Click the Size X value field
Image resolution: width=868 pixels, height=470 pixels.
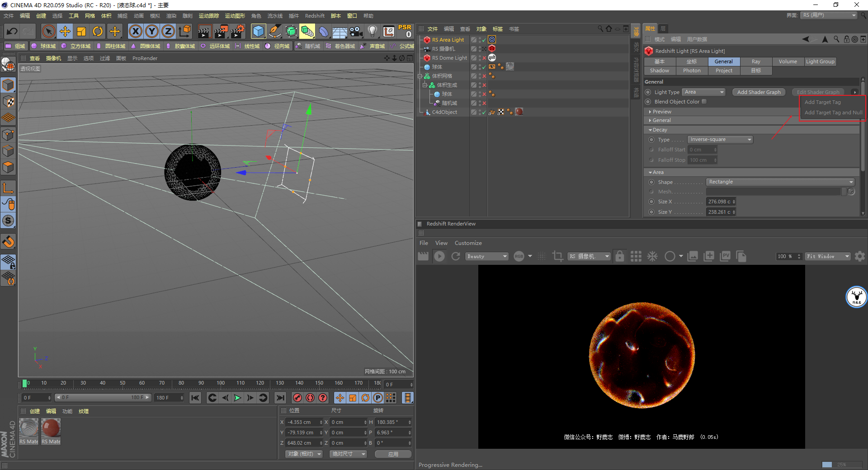pyautogui.click(x=719, y=202)
